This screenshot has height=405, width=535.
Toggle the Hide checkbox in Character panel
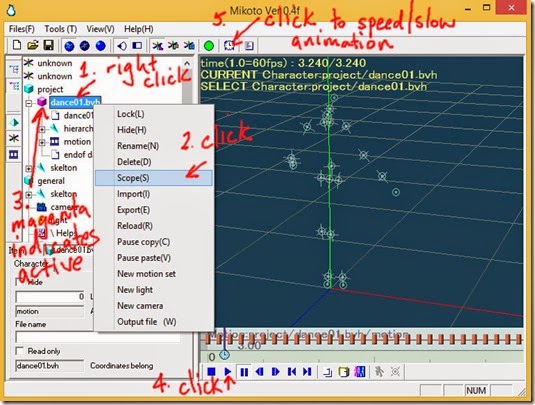tap(19, 282)
